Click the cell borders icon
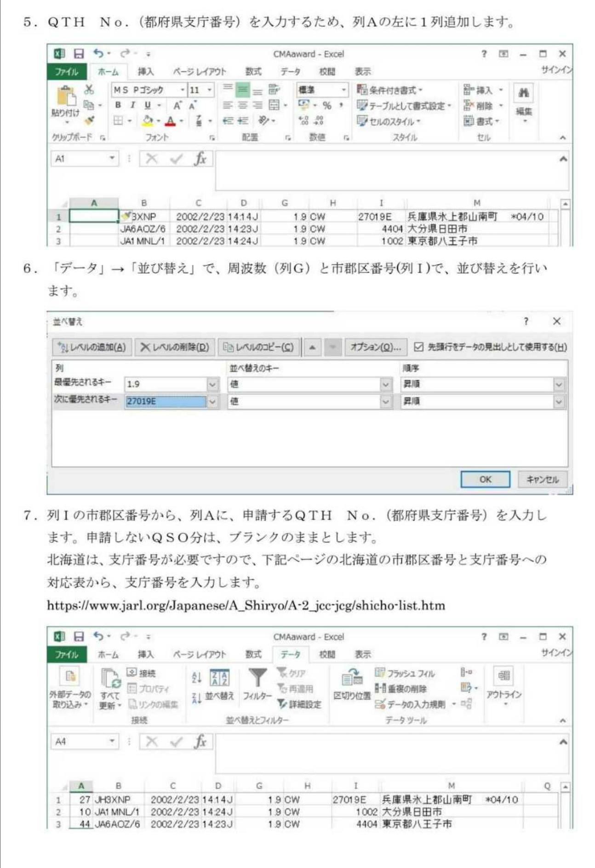This screenshot has height=868, width=595. [118, 120]
